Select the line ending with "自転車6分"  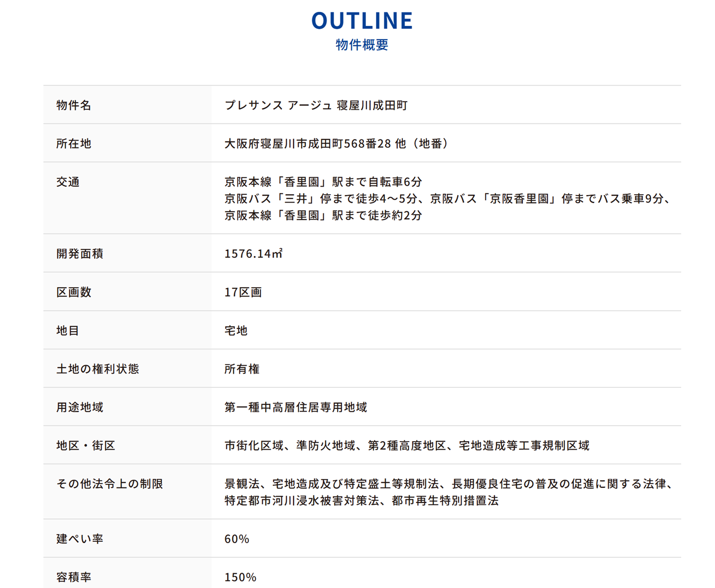(x=323, y=182)
